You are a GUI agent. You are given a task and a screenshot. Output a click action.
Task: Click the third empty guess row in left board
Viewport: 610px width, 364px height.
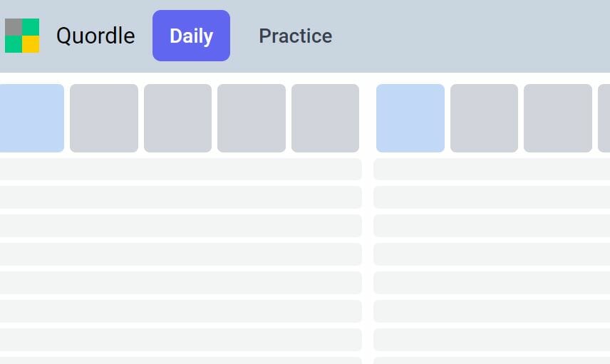click(x=181, y=226)
